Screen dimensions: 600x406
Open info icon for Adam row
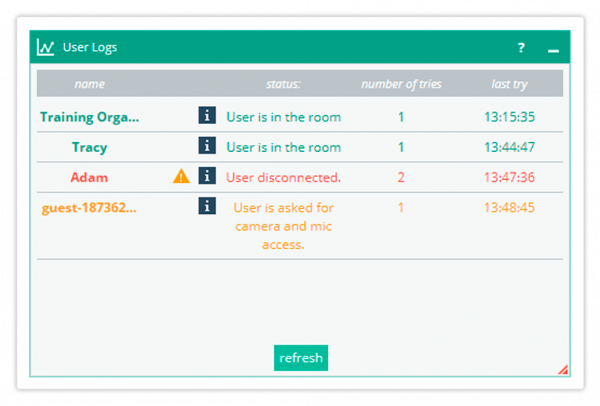[x=207, y=176]
